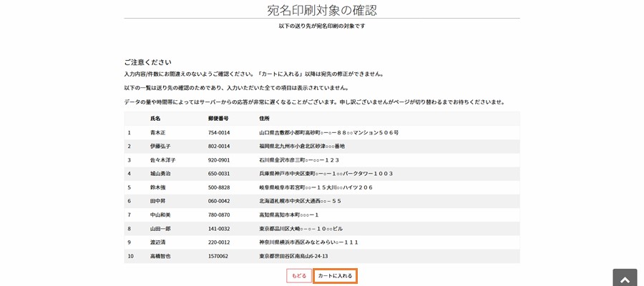Click the name 鈴木強 in row 5

point(157,187)
